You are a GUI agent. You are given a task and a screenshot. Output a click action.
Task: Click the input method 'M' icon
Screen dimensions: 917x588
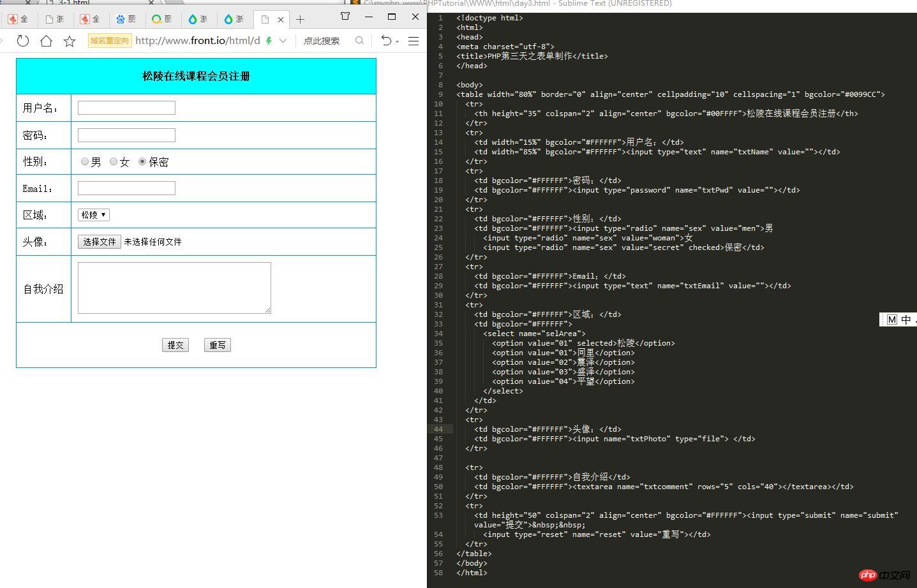[x=892, y=320]
